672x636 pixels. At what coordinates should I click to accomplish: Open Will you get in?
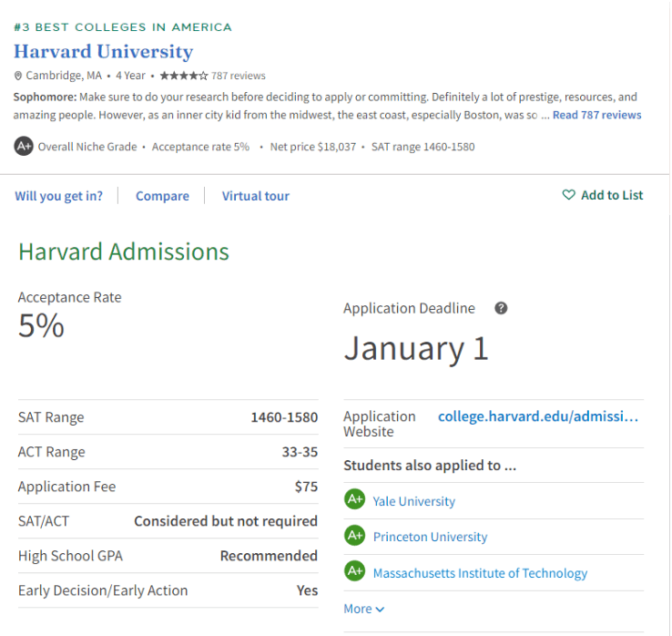[58, 196]
